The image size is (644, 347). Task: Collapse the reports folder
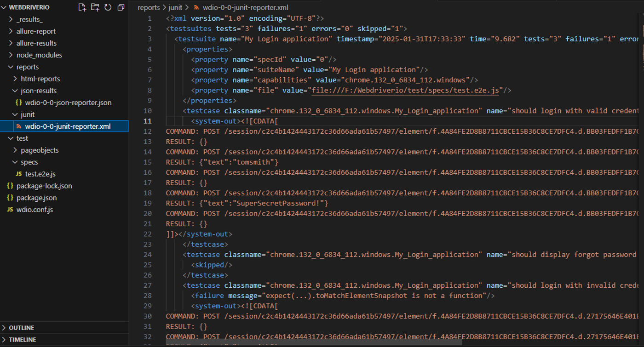[11, 67]
